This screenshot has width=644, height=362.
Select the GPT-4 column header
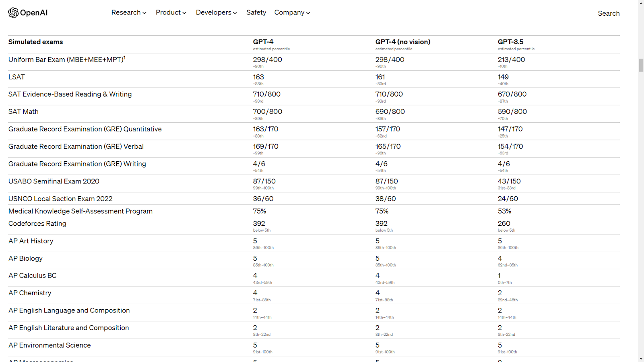263,42
